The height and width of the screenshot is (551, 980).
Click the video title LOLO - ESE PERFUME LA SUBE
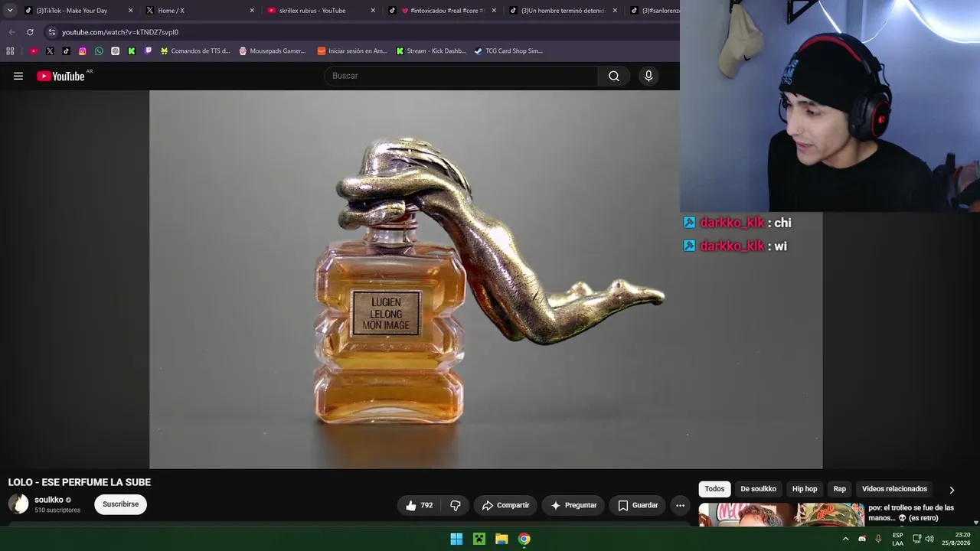[x=80, y=482]
